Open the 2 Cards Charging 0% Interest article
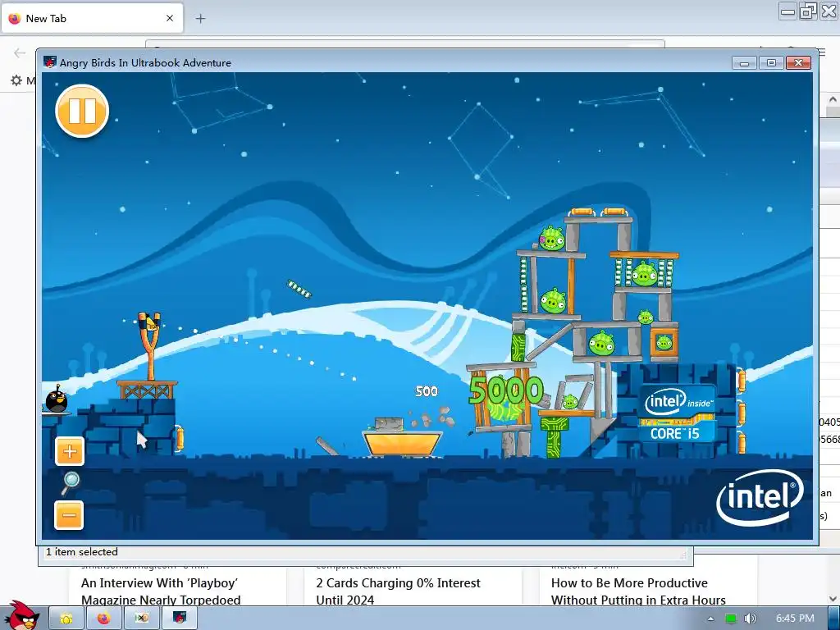Viewport: 840px width, 630px height. click(x=398, y=591)
